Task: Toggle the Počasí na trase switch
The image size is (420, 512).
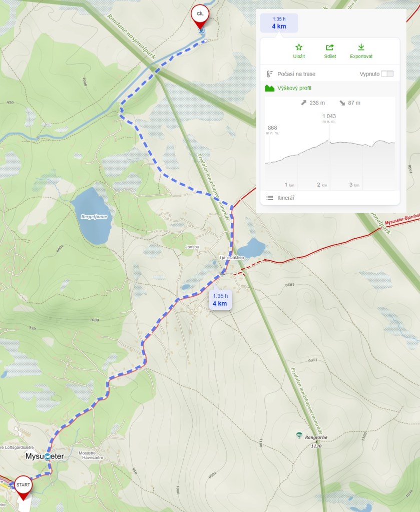Action: (387, 74)
